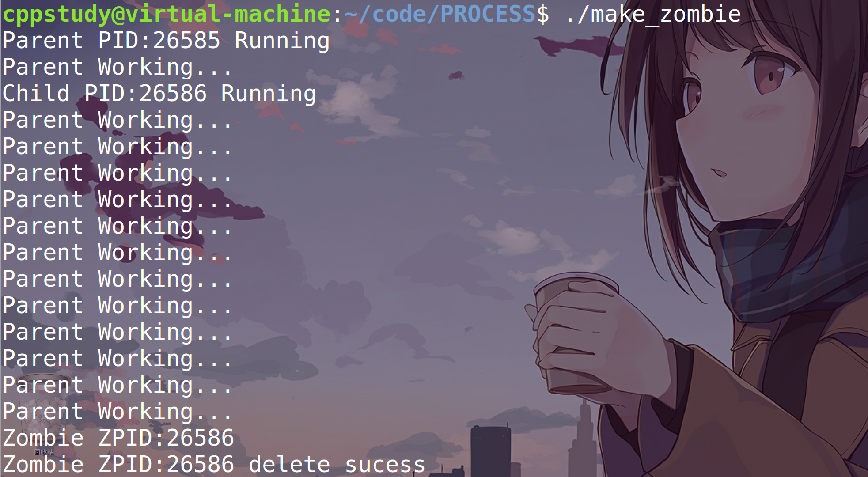Click the word Child in output
Viewport: 868px width, 477px height.
36,94
